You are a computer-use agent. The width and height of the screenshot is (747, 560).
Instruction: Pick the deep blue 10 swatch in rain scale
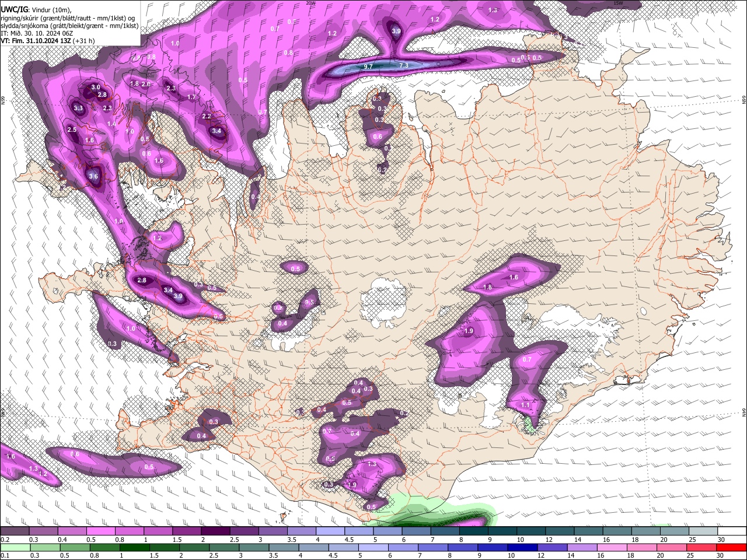coord(522,547)
